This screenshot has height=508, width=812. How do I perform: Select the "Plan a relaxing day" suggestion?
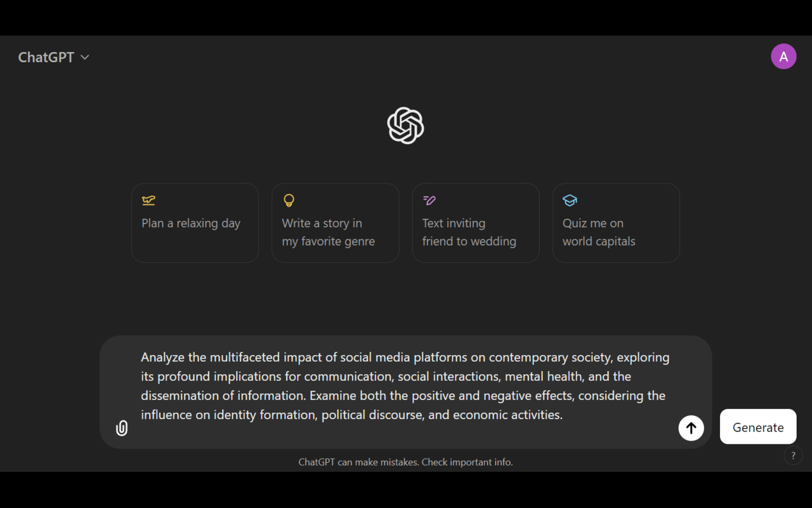click(195, 223)
